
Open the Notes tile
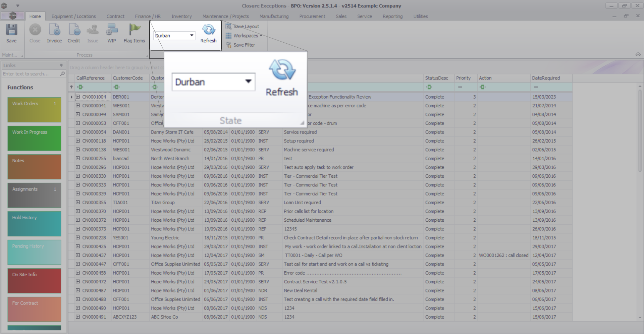coord(34,167)
